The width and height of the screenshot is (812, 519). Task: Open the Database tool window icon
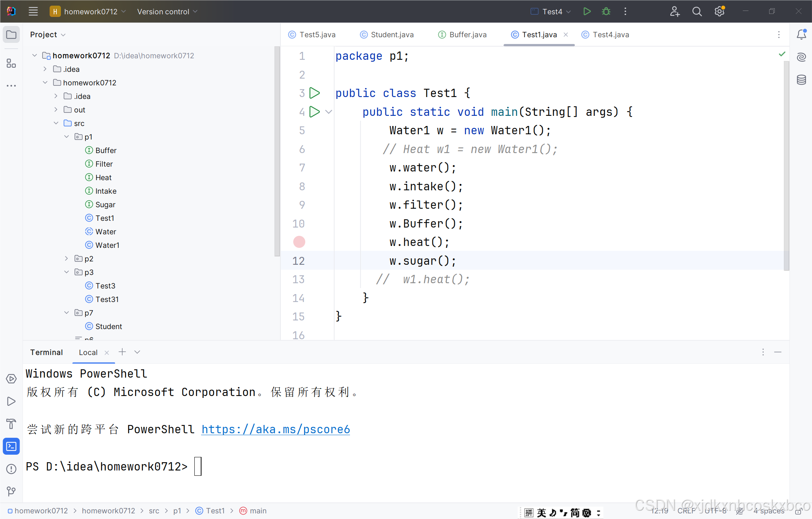pyautogui.click(x=801, y=80)
